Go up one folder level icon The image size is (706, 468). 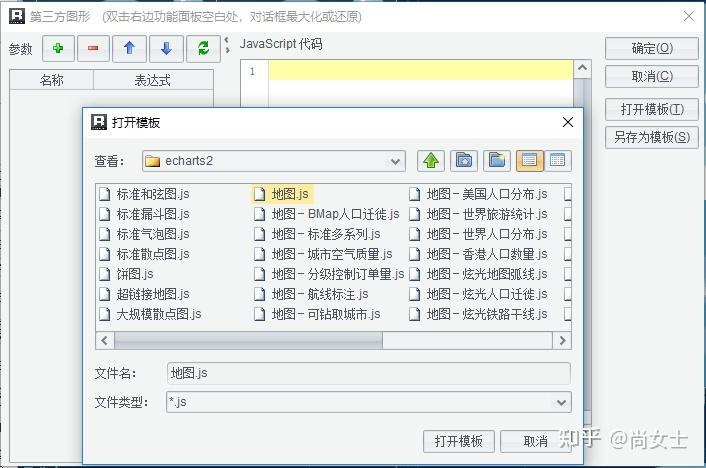tap(431, 161)
